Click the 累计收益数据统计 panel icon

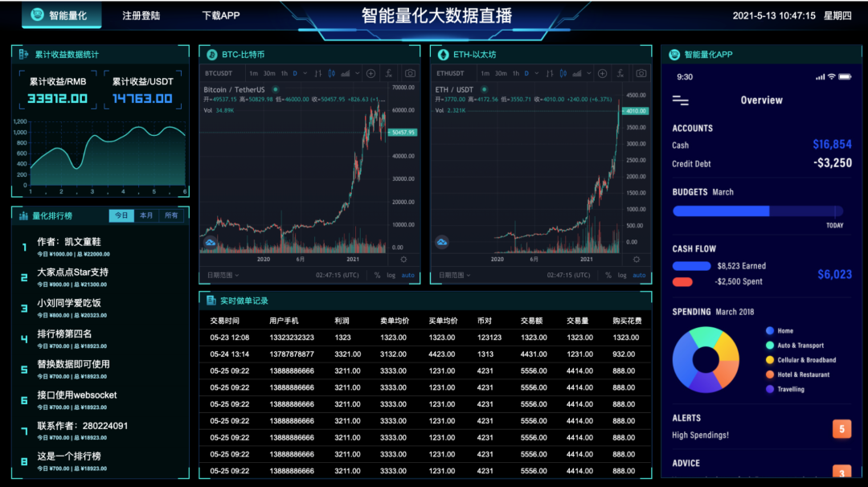coord(23,54)
